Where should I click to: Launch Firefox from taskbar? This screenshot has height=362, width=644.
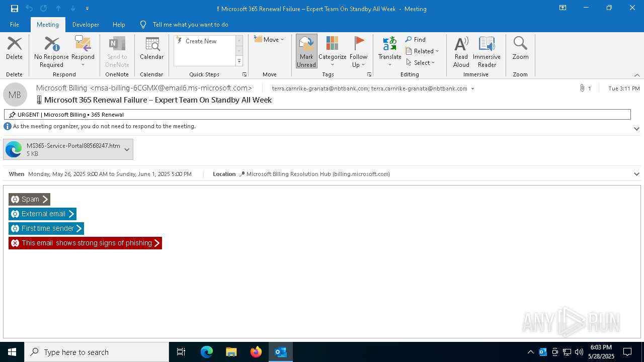(256, 352)
